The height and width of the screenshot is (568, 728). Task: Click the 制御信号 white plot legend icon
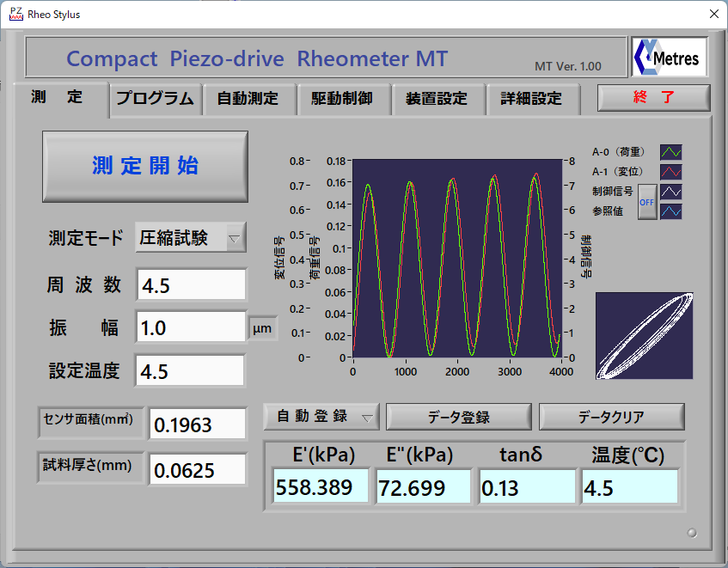tap(670, 191)
